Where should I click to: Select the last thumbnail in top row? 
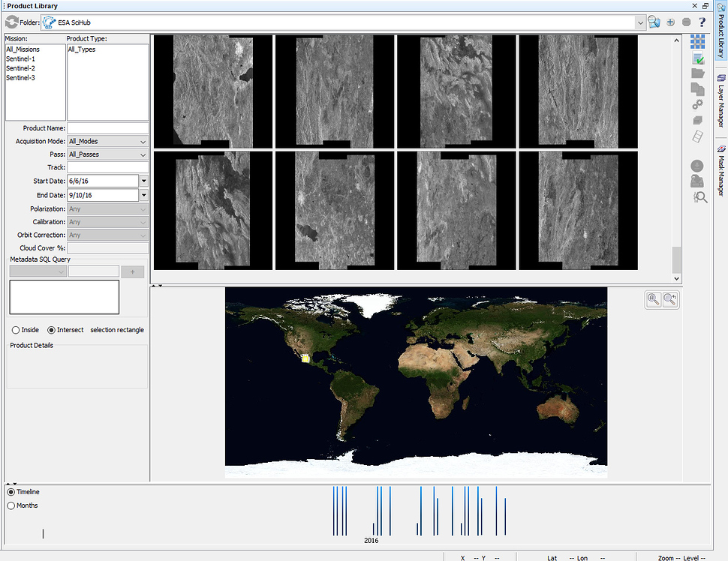pos(578,92)
